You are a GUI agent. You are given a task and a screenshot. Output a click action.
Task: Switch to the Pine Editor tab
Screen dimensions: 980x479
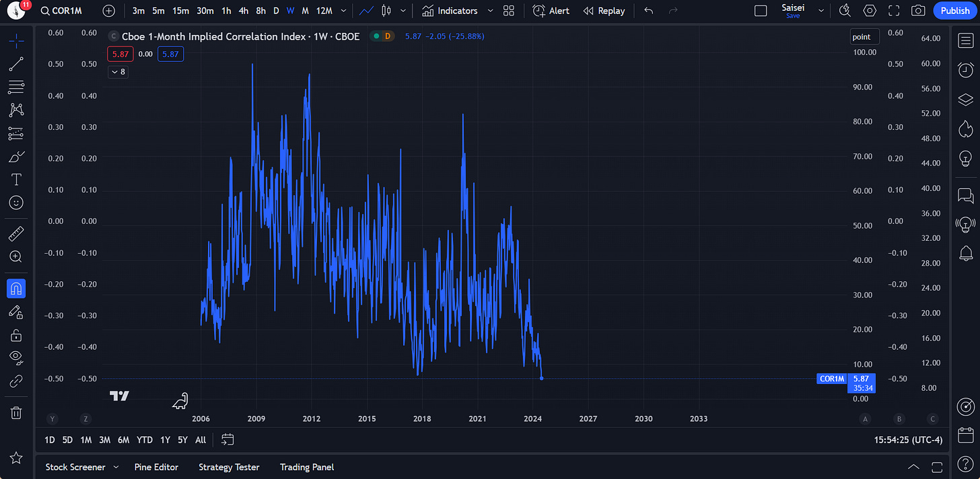point(156,467)
